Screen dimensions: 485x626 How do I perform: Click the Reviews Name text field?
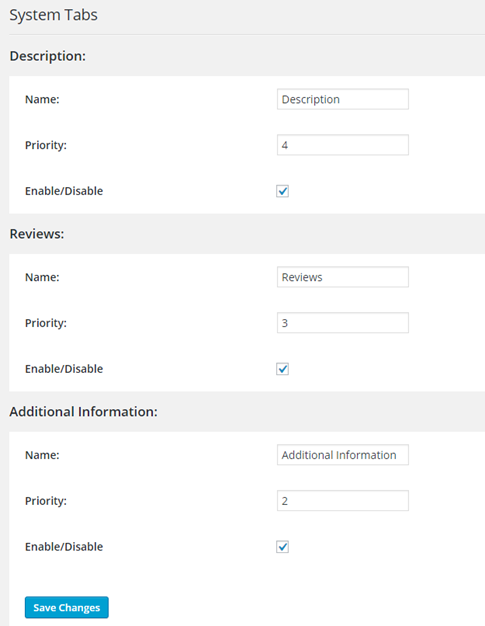pyautogui.click(x=343, y=277)
